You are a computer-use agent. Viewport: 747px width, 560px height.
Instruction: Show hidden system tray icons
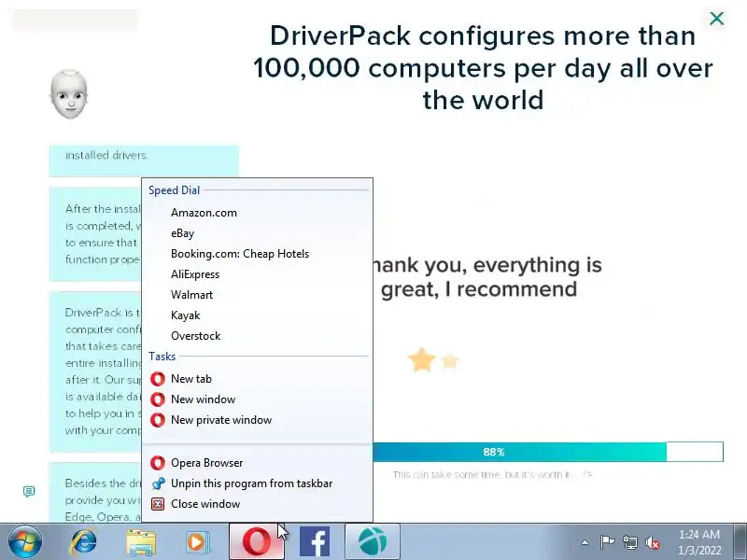tap(585, 542)
